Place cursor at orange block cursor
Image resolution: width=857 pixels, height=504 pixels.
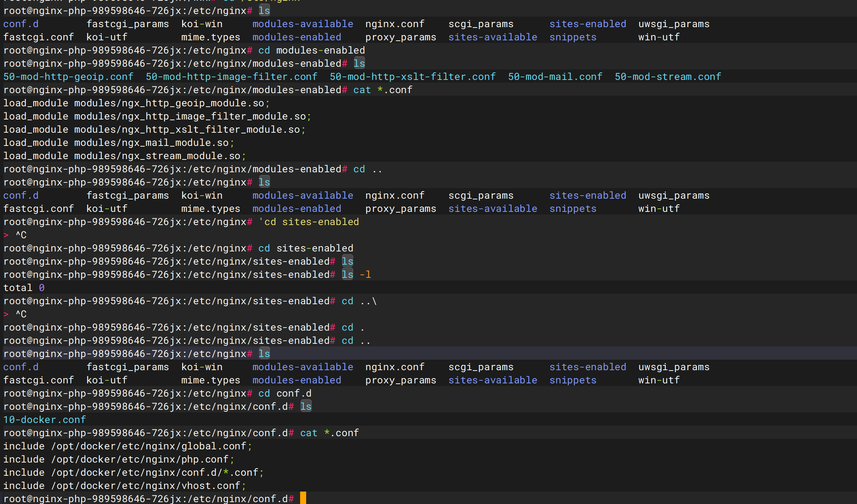303,498
